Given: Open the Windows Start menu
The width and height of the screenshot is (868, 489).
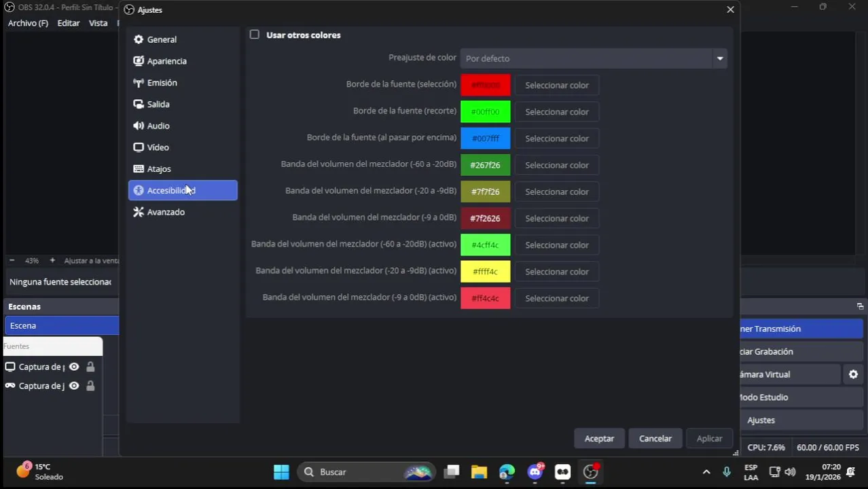Looking at the screenshot, I should coord(281,472).
